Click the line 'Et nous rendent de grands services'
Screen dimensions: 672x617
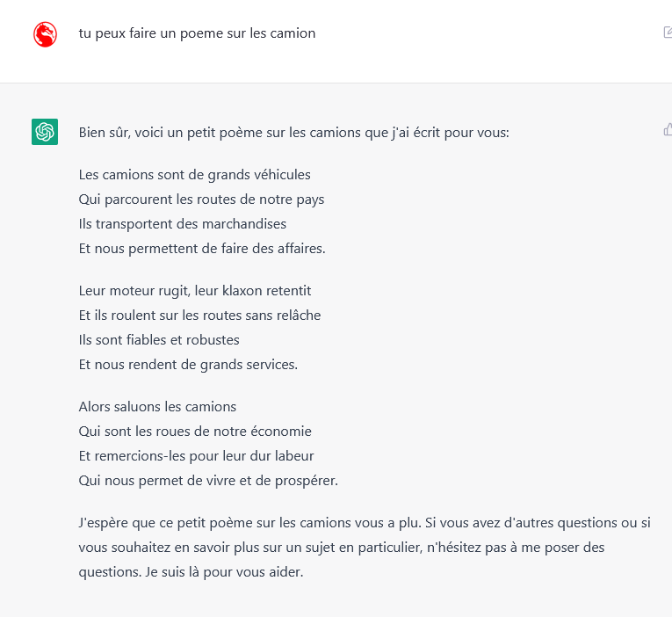188,365
